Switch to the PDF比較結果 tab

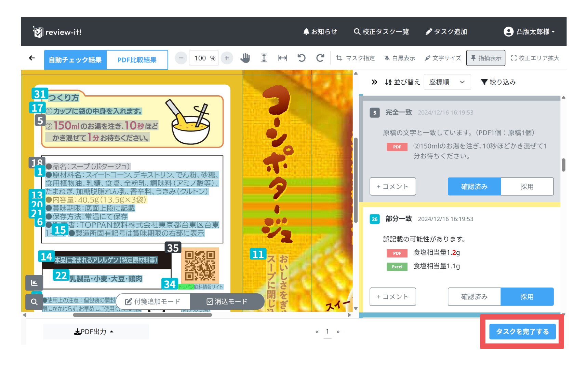click(137, 60)
